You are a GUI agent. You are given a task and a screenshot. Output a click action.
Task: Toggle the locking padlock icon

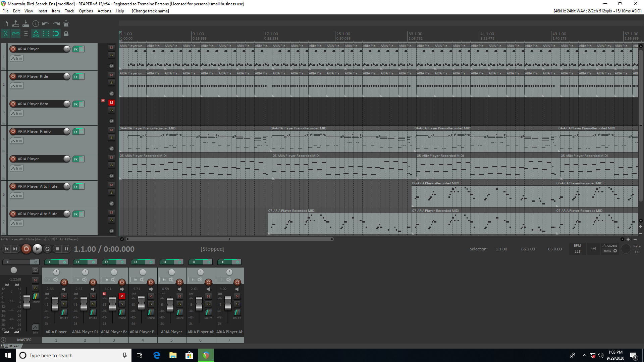point(66,34)
